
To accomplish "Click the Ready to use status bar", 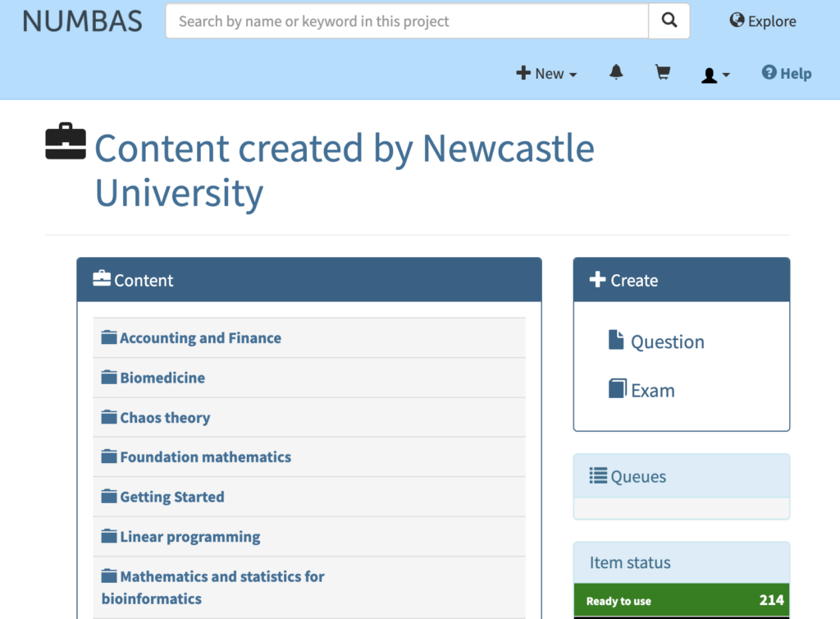I will [x=682, y=600].
